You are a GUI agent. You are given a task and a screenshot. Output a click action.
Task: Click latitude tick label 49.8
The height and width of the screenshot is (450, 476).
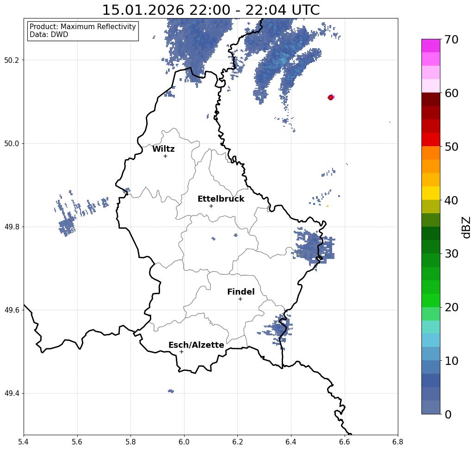(x=12, y=227)
